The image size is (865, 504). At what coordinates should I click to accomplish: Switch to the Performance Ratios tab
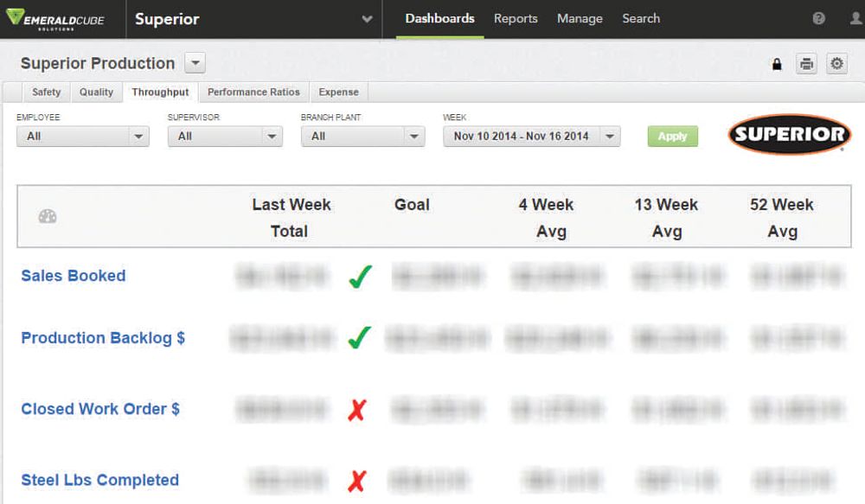coord(253,93)
